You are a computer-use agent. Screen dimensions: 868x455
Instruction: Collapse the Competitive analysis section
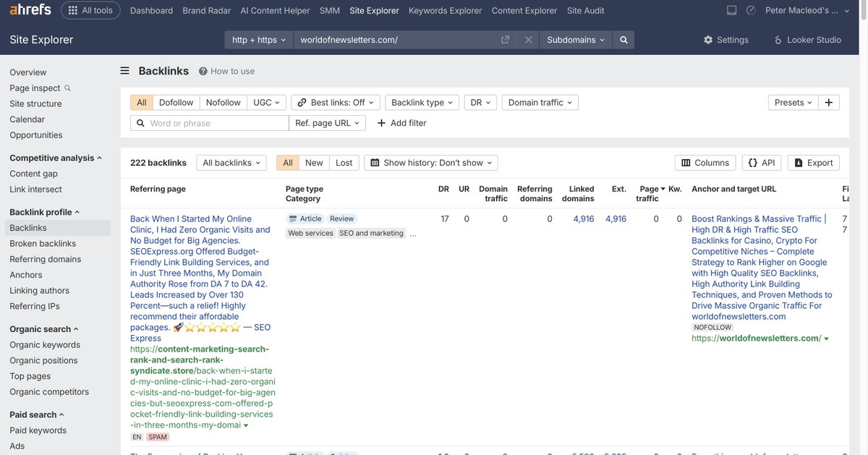pos(56,158)
